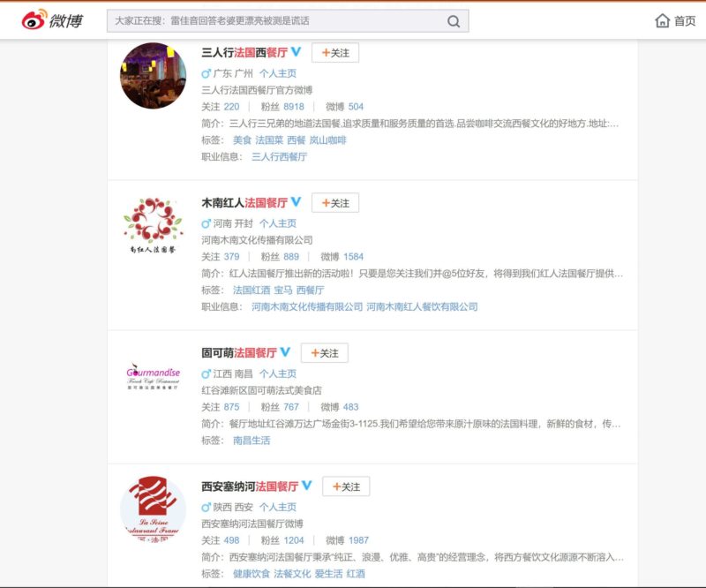This screenshot has width=706, height=588.
Task: Select the 西餐厅 tag
Action: (311, 290)
